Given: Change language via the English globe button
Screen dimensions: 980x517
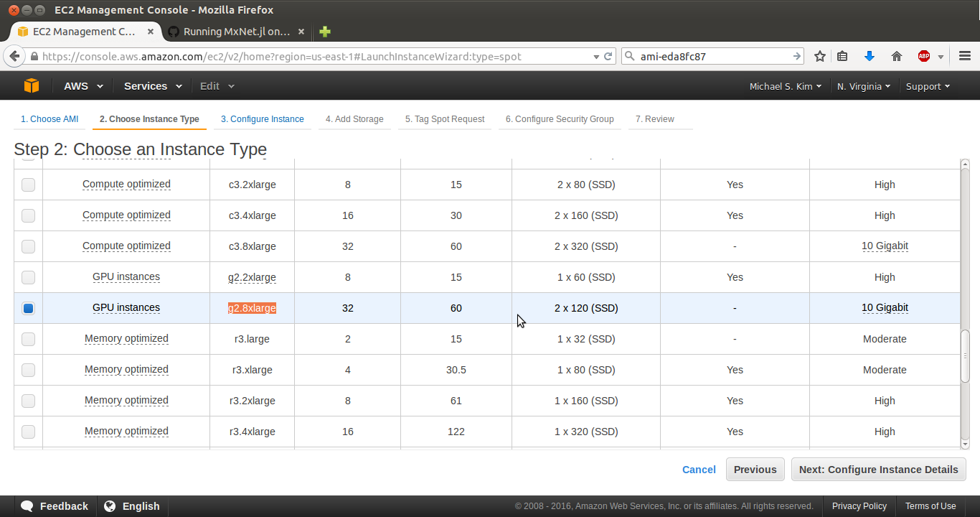Looking at the screenshot, I should 132,506.
